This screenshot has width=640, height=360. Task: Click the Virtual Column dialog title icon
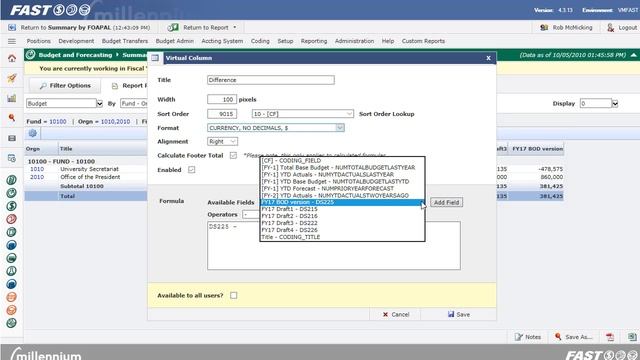tap(155, 58)
